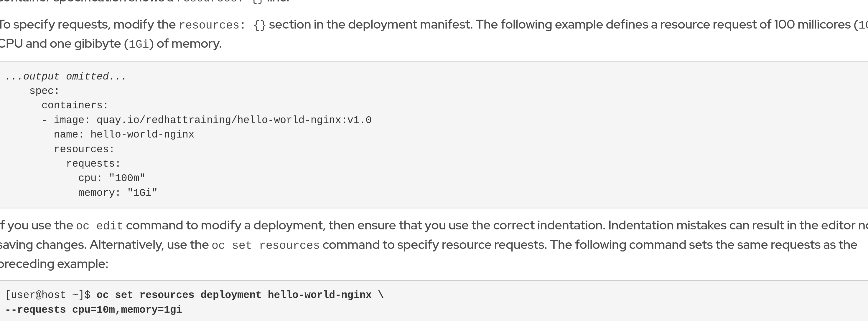Viewport: 868px width, 321px height.
Task: Click the '[user@host ~]$' shell prompt
Action: click(x=47, y=295)
